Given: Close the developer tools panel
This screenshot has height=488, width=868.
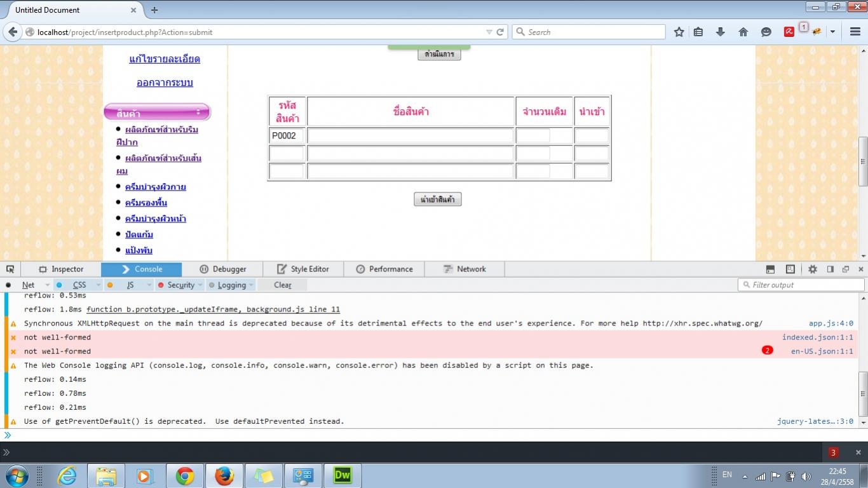Looking at the screenshot, I should (861, 269).
